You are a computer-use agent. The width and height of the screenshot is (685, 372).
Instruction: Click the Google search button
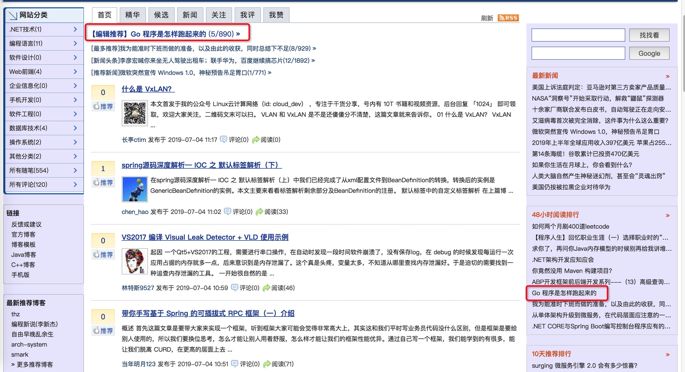(649, 53)
